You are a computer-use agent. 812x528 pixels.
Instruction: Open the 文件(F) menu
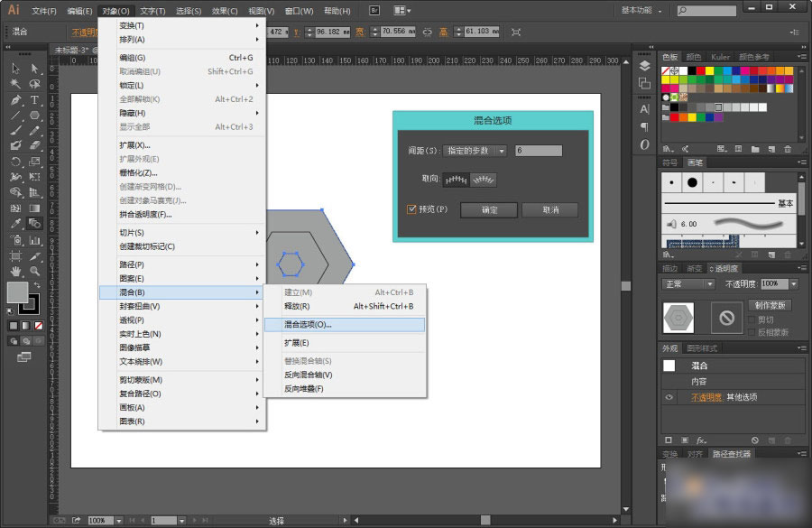point(44,11)
